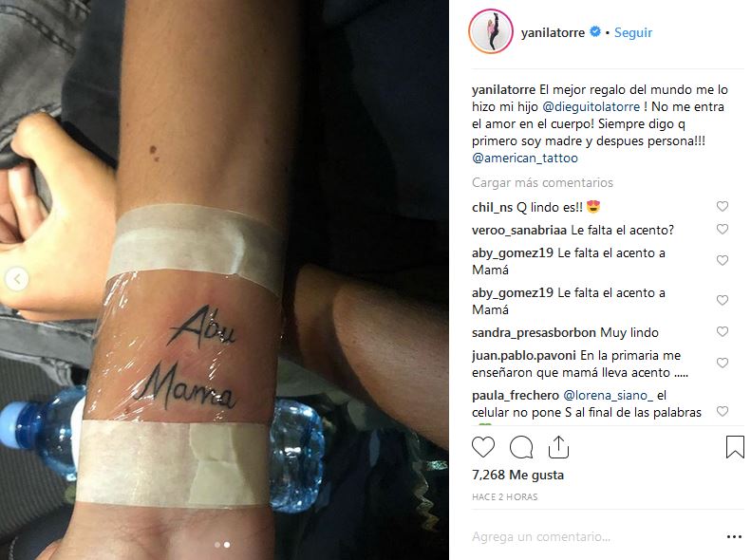Open more options three-dot menu
Image resolution: width=751 pixels, height=560 pixels.
[x=734, y=537]
